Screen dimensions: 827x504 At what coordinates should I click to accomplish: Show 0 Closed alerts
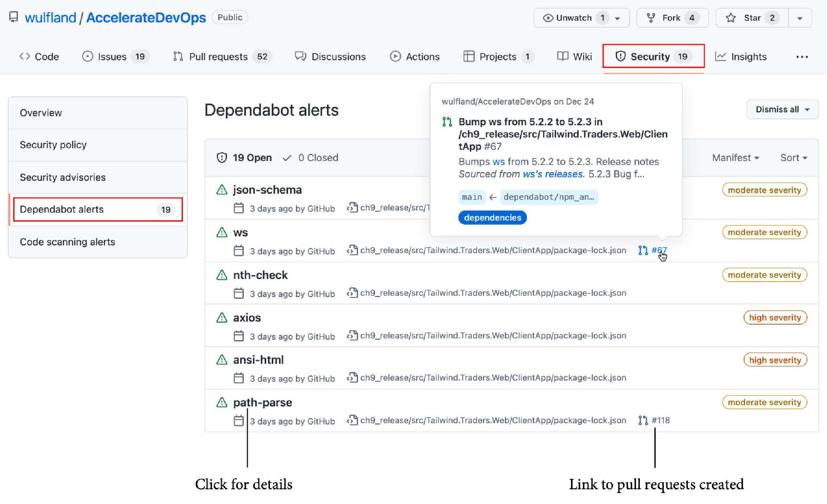(310, 158)
